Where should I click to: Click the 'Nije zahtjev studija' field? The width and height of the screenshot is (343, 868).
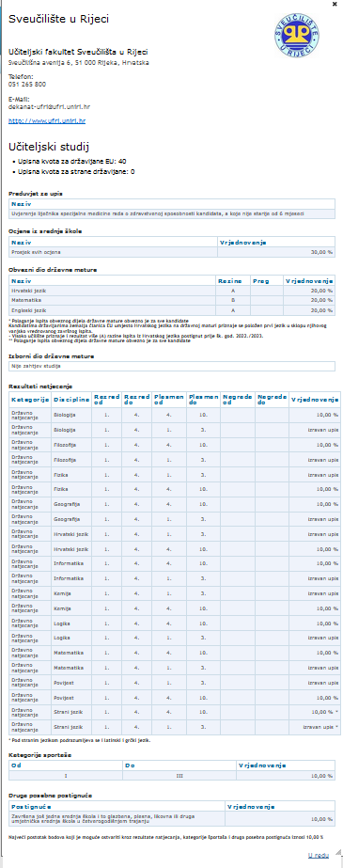coord(172,366)
